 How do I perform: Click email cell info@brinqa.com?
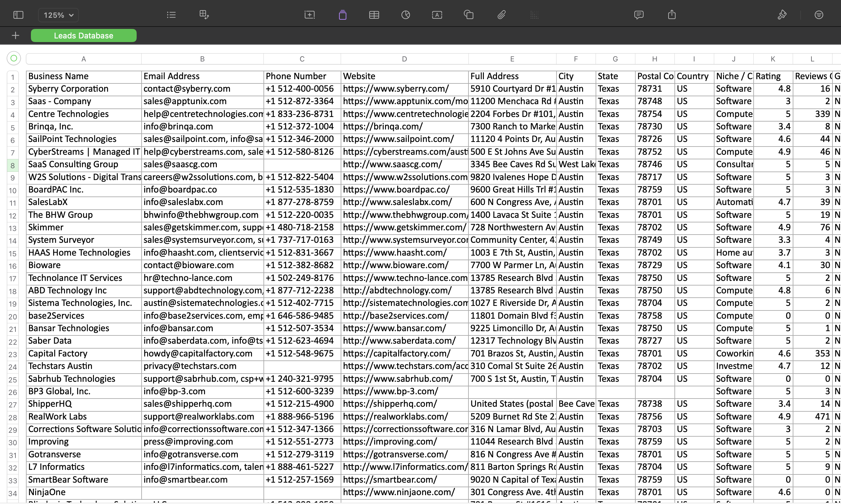tap(202, 127)
